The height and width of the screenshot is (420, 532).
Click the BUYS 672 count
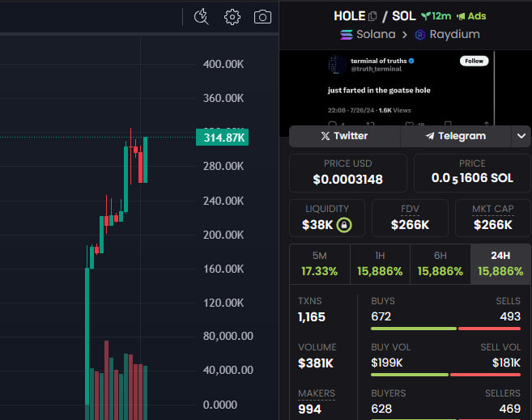[381, 316]
